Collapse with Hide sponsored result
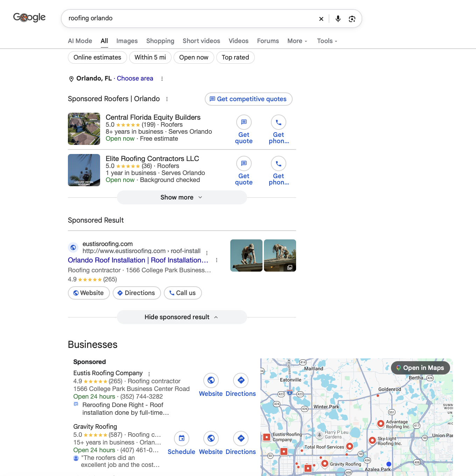The width and height of the screenshot is (476, 476). pos(182,317)
